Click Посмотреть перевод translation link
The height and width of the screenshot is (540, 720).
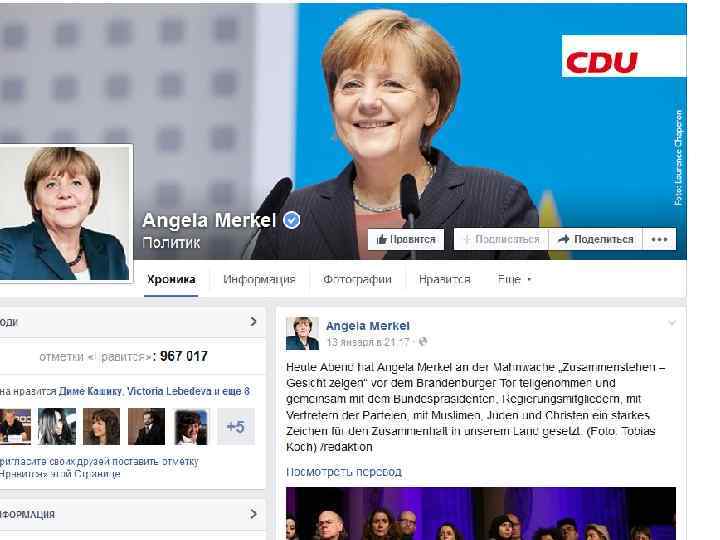tap(344, 472)
